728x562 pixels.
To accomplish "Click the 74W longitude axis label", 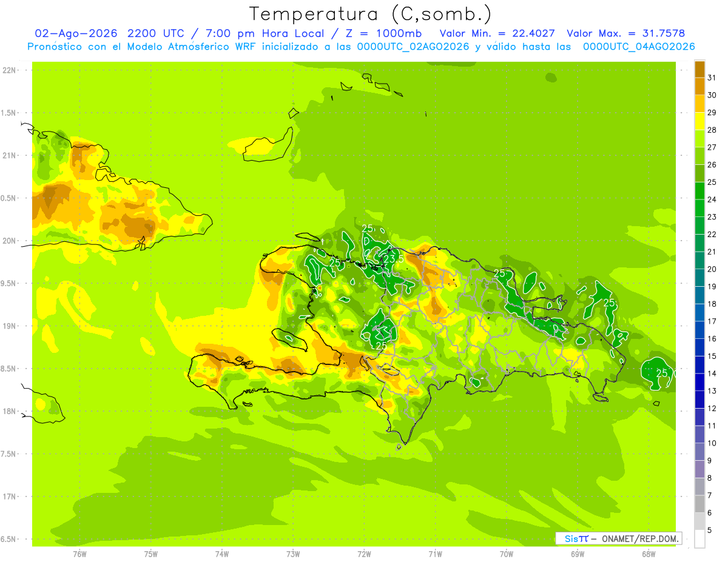I will [x=222, y=554].
